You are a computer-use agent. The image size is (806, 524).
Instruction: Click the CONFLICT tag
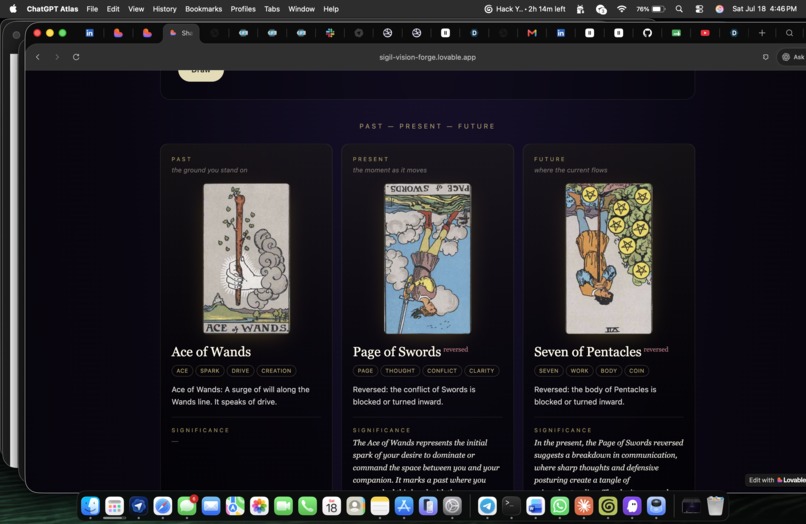point(442,371)
